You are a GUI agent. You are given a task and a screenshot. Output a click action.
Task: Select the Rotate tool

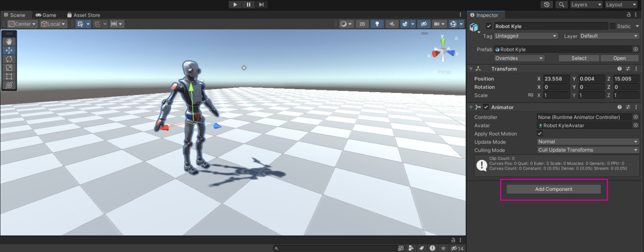click(x=9, y=59)
